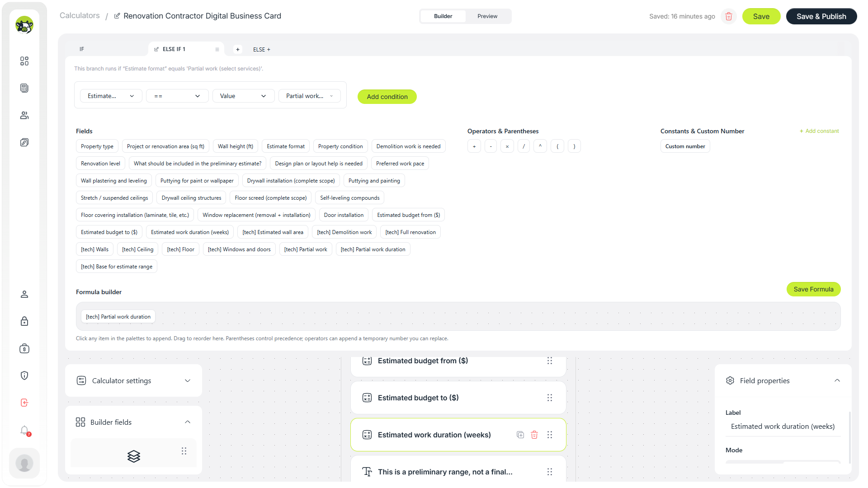This screenshot has height=488, width=868.
Task: Insert the divide operator
Action: click(x=524, y=146)
